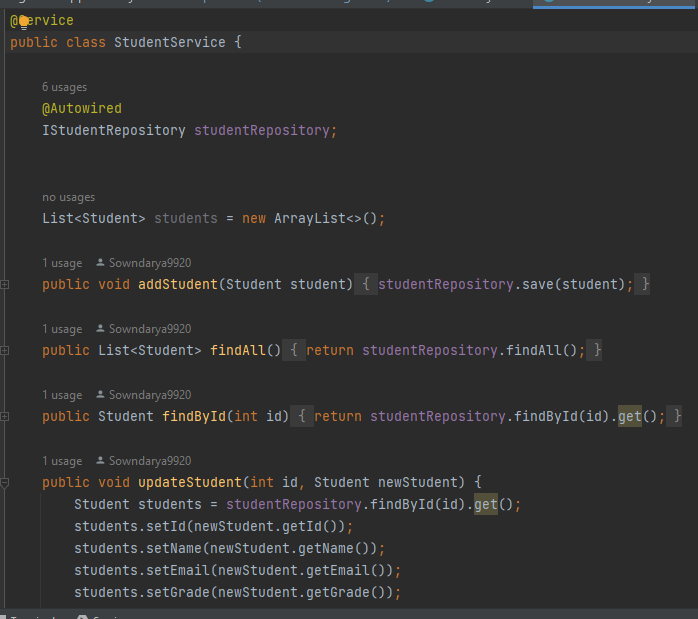Click the @Autowired annotation
Viewport: 698px width, 619px height.
point(82,108)
